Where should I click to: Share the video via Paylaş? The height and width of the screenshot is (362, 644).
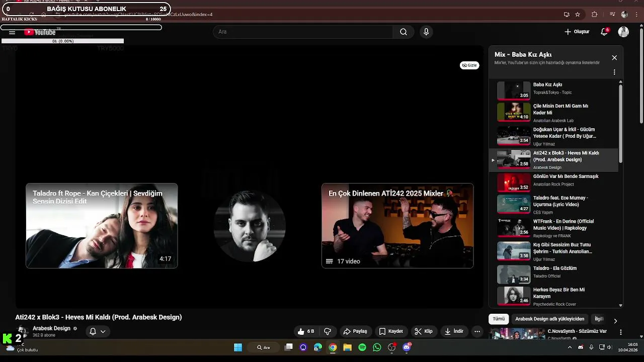[355, 331]
